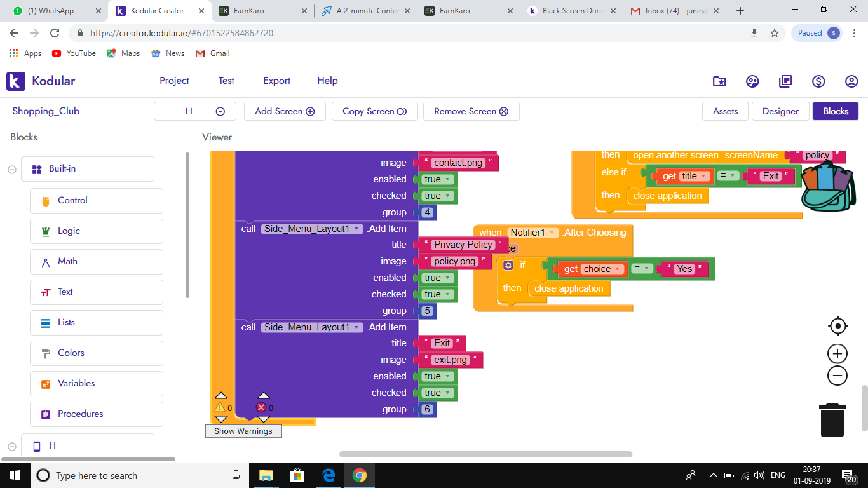Image resolution: width=868 pixels, height=488 pixels.
Task: Click the trash can icon in viewer
Action: (832, 419)
